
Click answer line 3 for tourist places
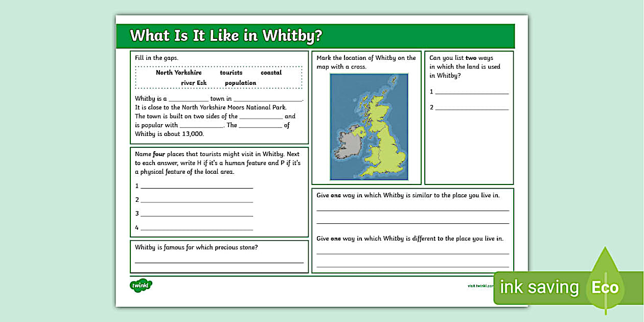tap(197, 215)
